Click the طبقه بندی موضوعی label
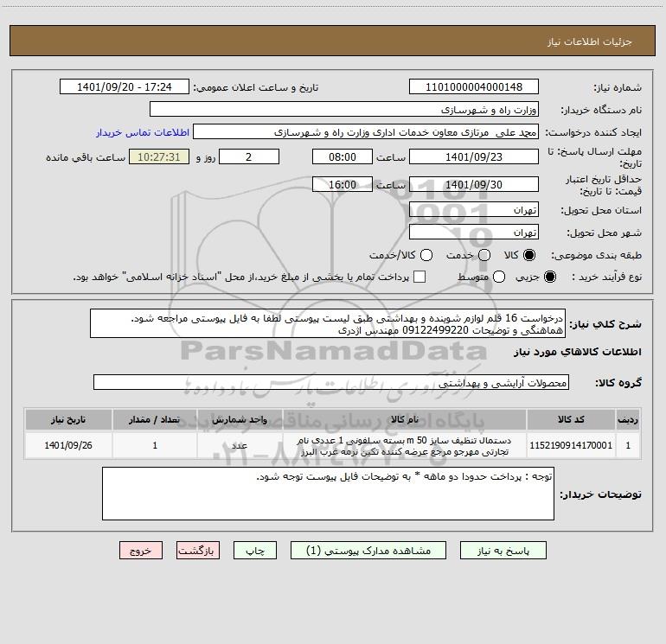Viewport: 666px width, 644px height. (x=596, y=256)
